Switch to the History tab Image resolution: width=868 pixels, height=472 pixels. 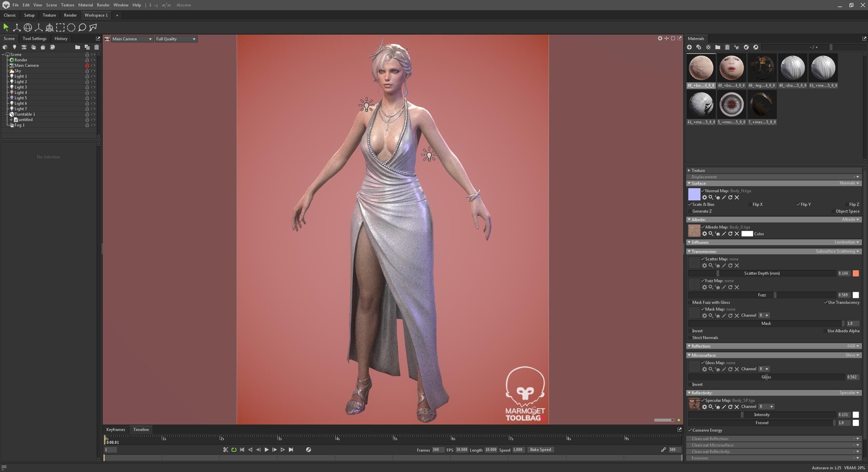tap(61, 39)
